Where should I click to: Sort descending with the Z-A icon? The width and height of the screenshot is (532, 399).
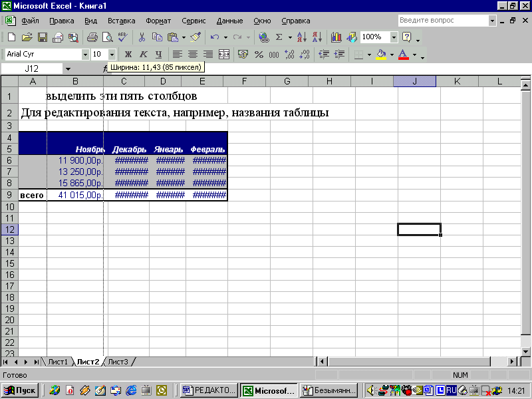pos(317,37)
